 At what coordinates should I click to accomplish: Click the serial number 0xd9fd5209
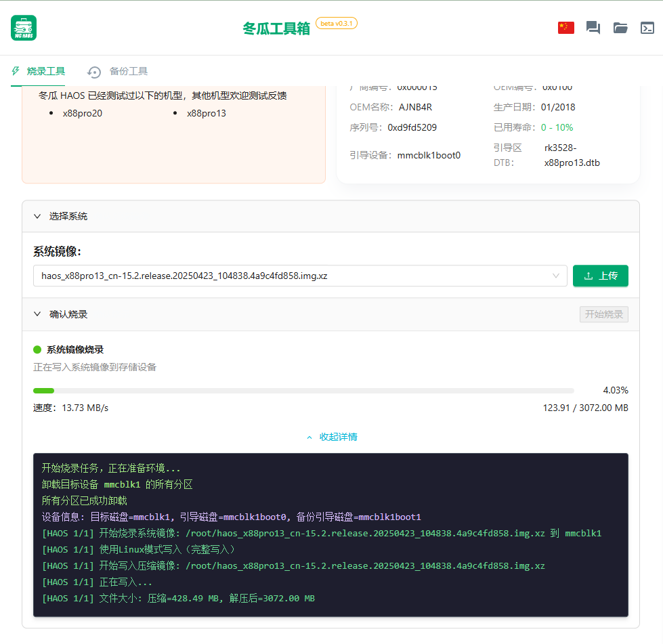[x=412, y=127]
